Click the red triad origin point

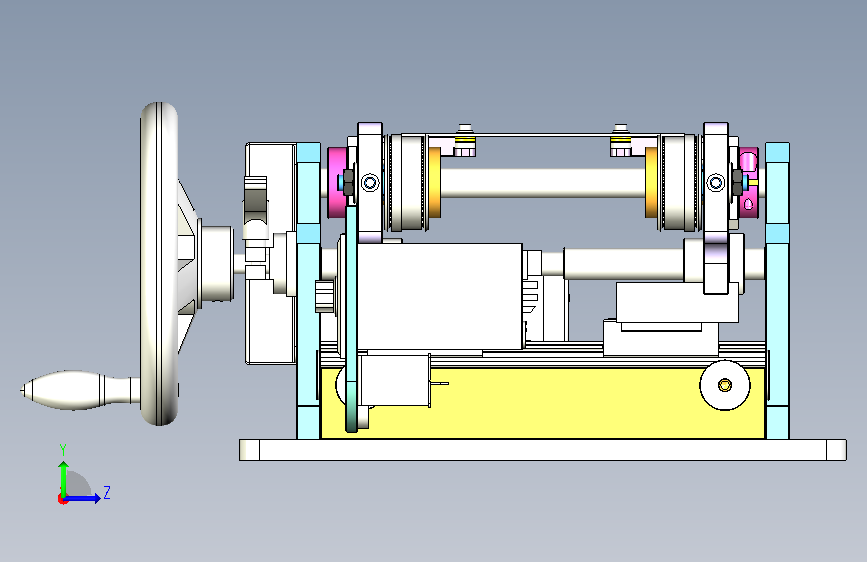tap(62, 499)
